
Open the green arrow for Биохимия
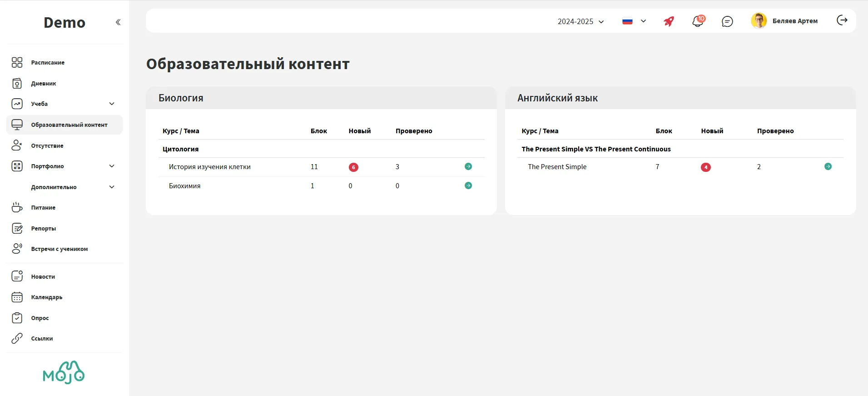[x=468, y=186]
